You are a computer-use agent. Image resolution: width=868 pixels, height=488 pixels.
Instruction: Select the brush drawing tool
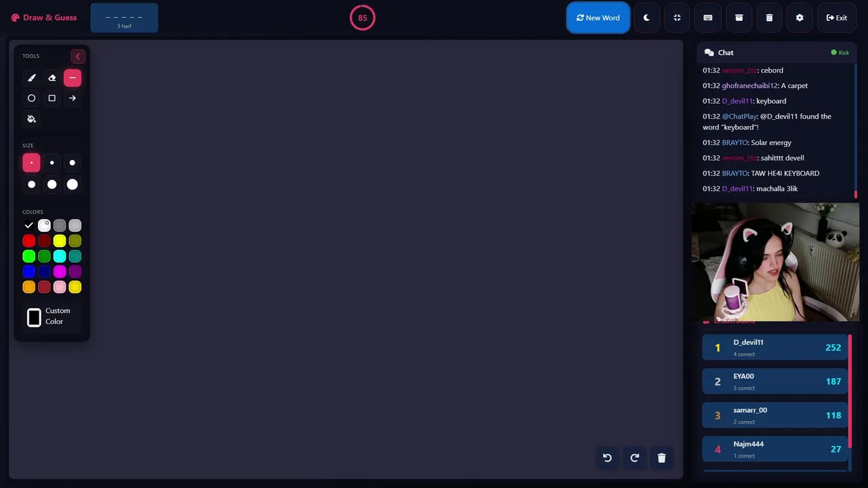point(31,78)
